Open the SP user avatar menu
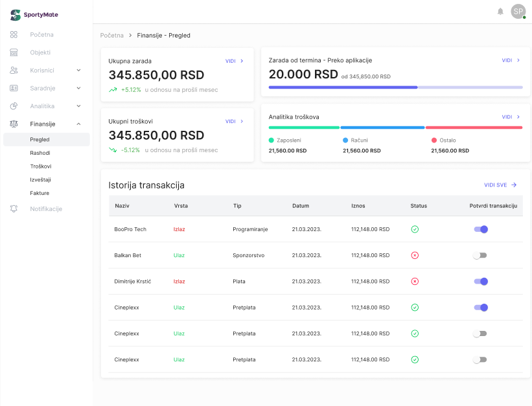Image resolution: width=532 pixels, height=406 pixels. point(518,11)
